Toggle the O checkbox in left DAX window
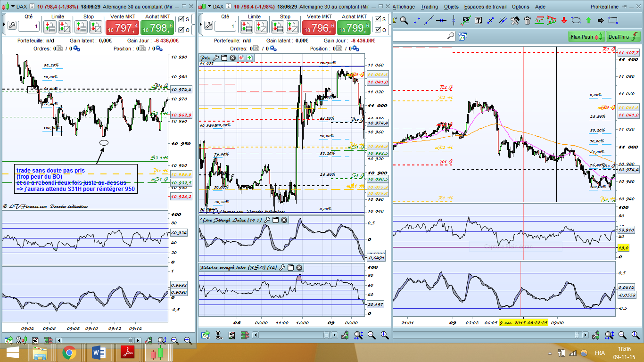 [182, 30]
